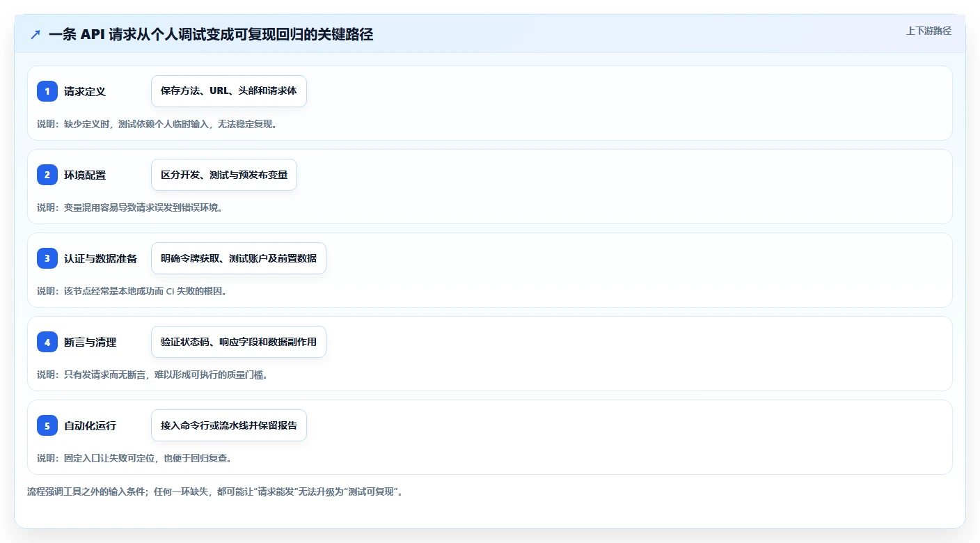980x543 pixels.
Task: Click the 上下游路径 label in header
Action: click(x=928, y=31)
